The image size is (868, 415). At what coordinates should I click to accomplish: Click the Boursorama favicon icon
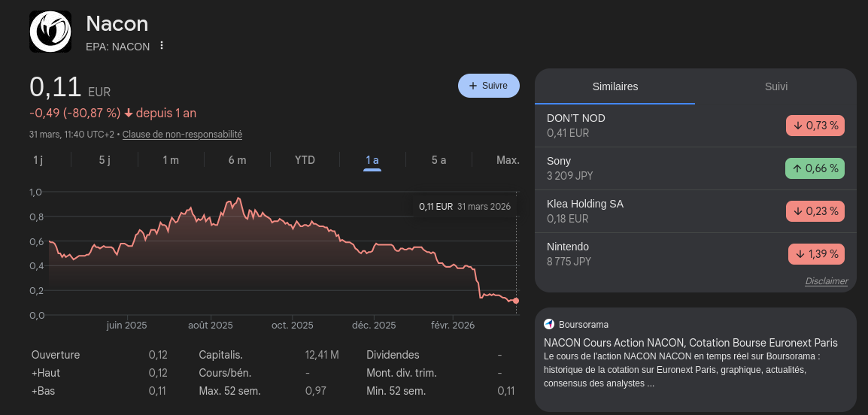click(x=549, y=324)
